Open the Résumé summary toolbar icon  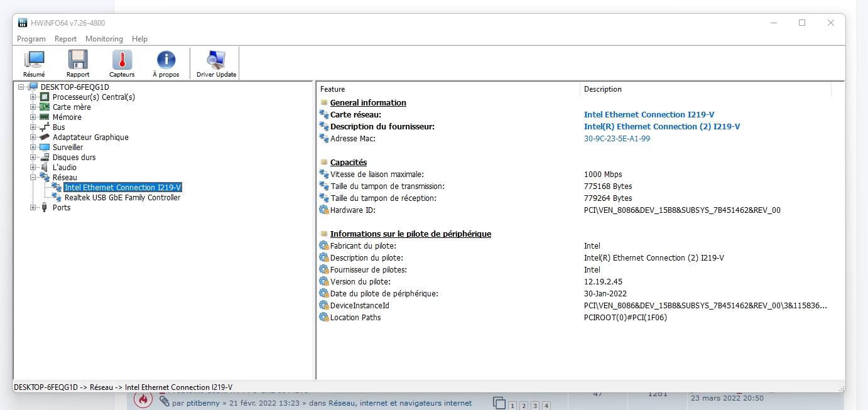[x=34, y=60]
